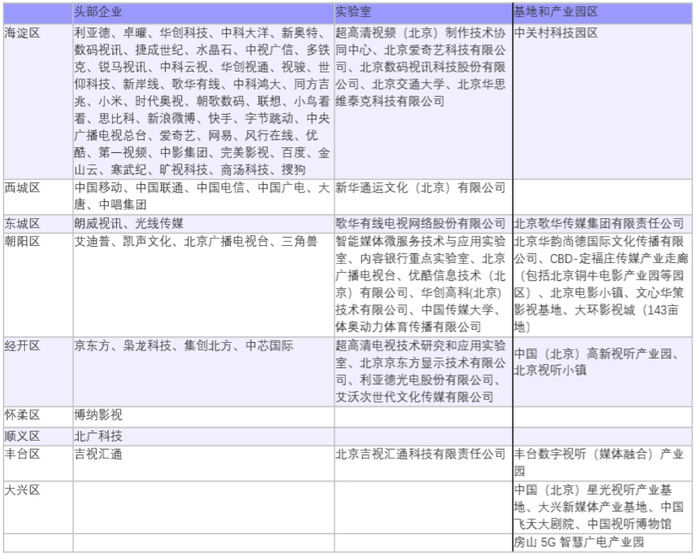
Task: Click the 丰台区 row label
Action: pyautogui.click(x=38, y=463)
